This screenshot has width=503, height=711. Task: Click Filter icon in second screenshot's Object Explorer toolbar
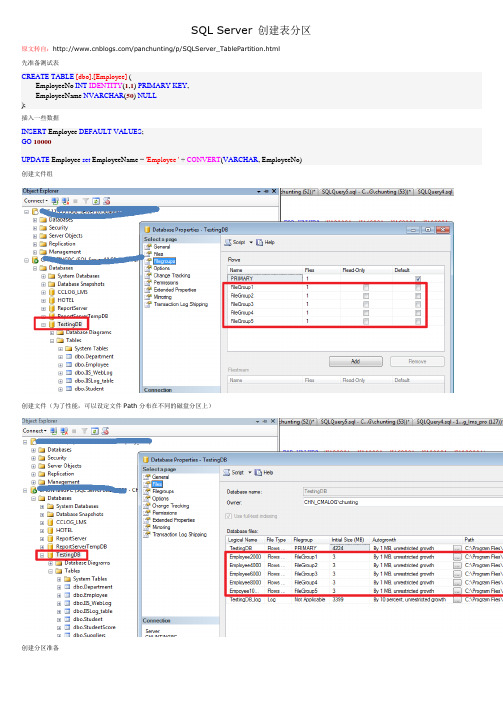click(84, 431)
